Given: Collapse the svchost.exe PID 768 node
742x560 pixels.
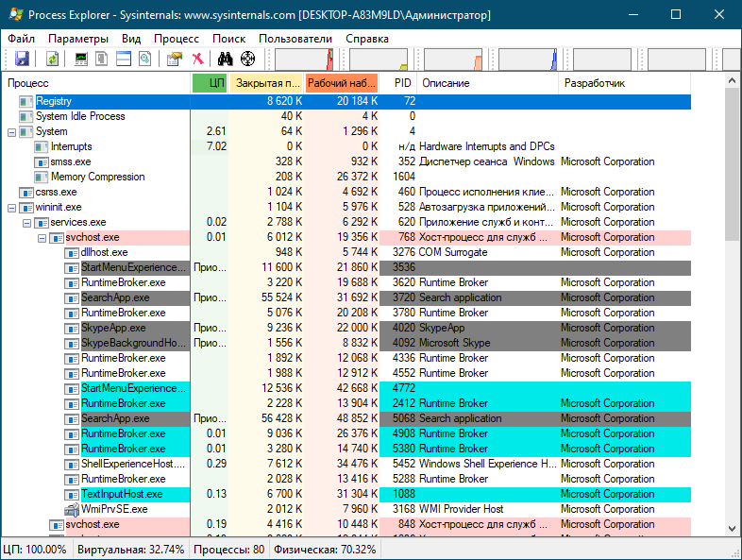Looking at the screenshot, I should tap(42, 238).
